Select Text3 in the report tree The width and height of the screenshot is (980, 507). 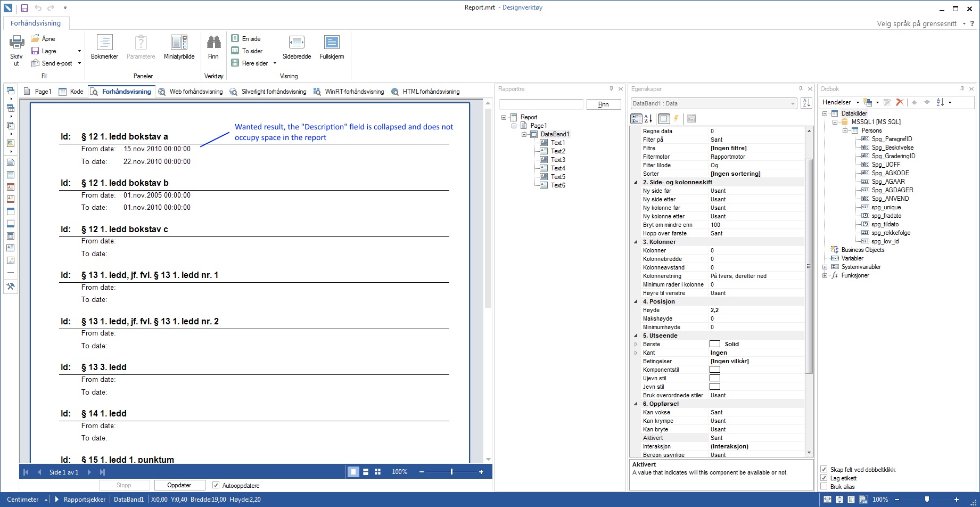pos(558,160)
